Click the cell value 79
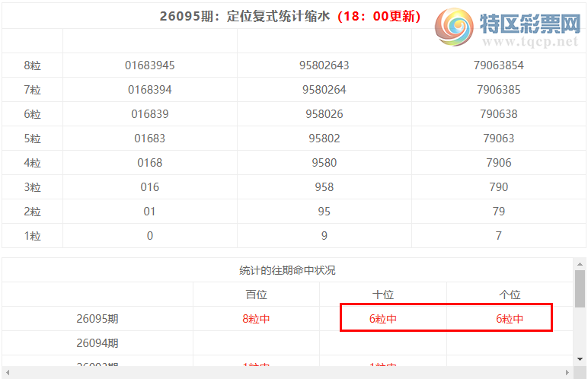Image resolution: width=588 pixels, height=379 pixels. (499, 212)
